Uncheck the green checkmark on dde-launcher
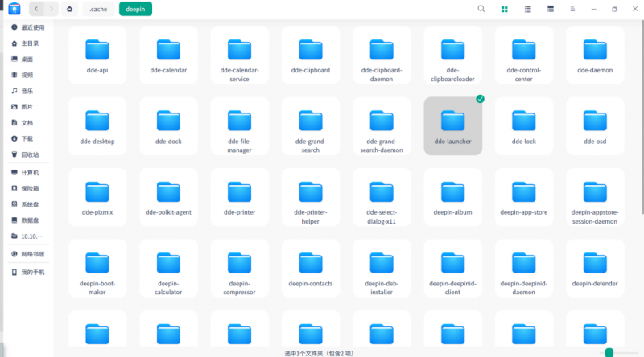 [480, 99]
